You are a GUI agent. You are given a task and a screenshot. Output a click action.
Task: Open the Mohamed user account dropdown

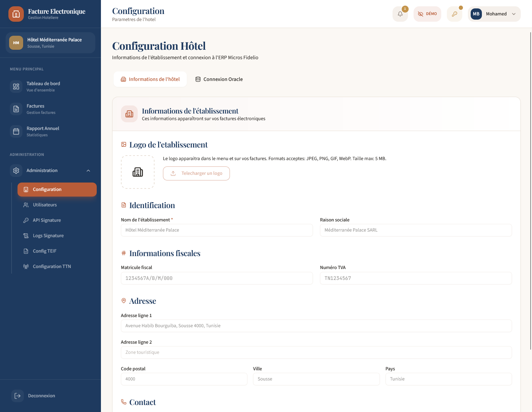tap(494, 14)
